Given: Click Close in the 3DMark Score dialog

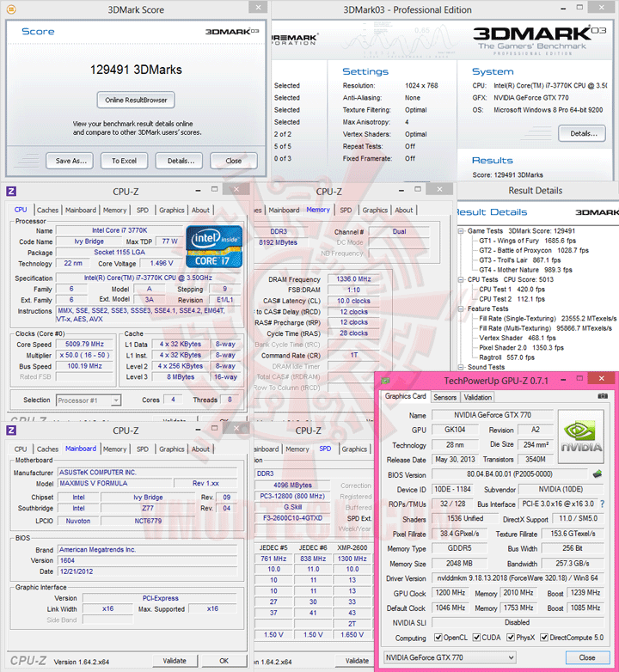Looking at the screenshot, I should (234, 161).
